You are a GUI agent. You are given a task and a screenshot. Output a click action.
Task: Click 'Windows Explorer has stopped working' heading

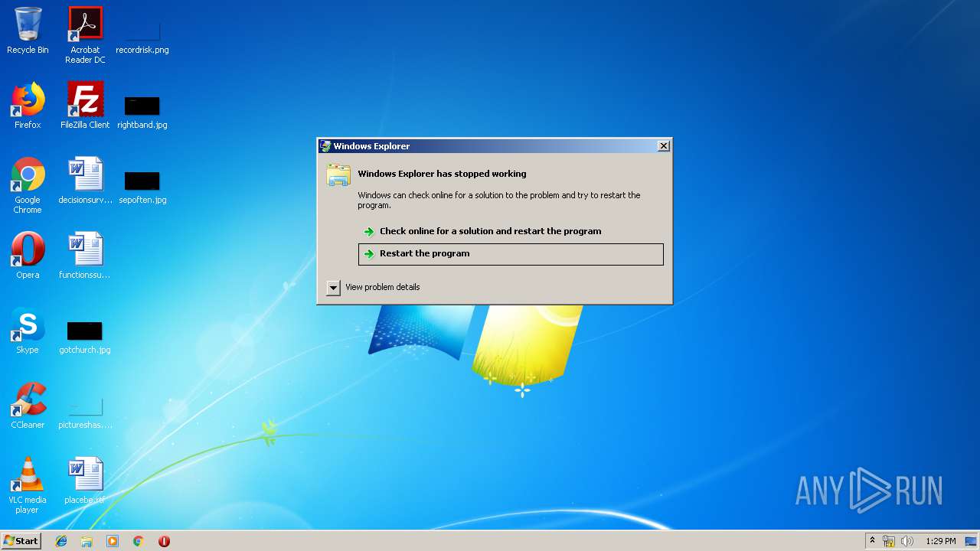[443, 174]
